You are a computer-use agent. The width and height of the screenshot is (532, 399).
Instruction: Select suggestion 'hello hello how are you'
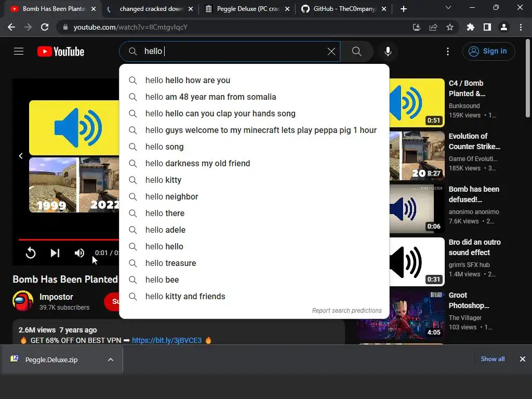tap(254, 80)
